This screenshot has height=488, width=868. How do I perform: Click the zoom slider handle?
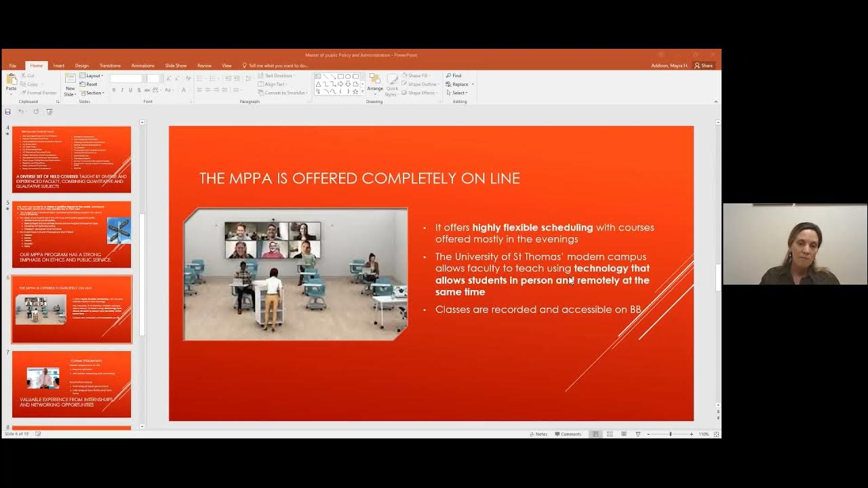point(671,434)
